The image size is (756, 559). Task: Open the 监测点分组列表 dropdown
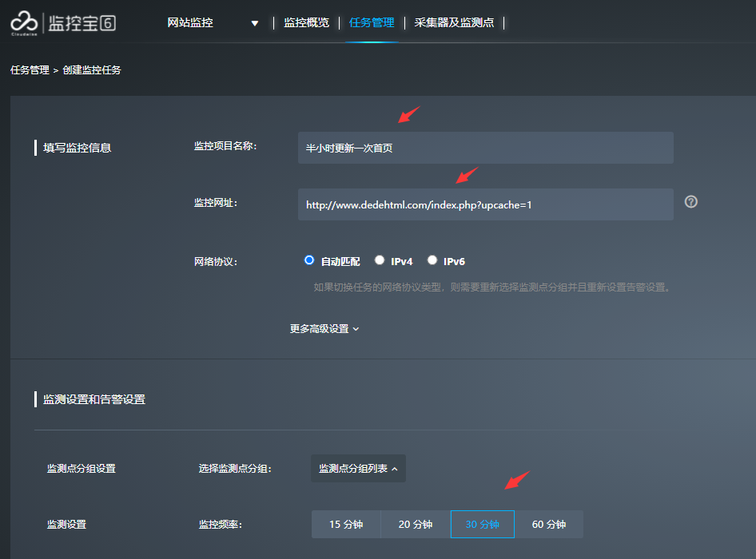358,469
